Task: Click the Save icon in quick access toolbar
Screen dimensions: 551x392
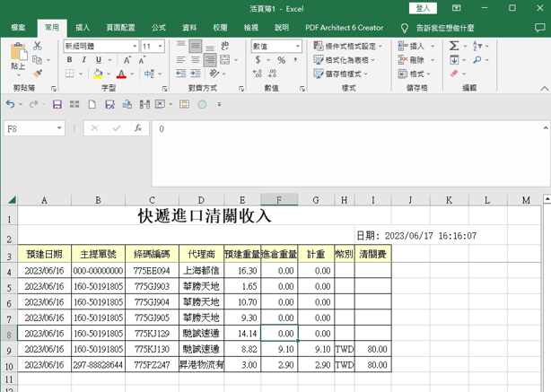Action: (57, 105)
